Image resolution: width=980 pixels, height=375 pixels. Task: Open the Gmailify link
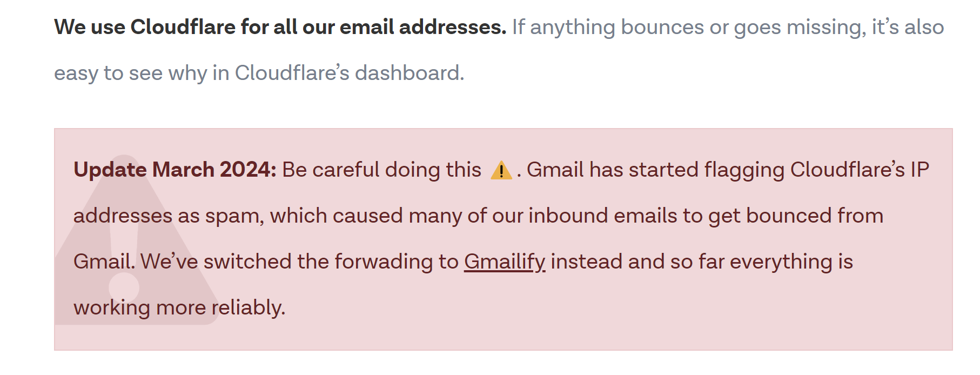(x=505, y=262)
